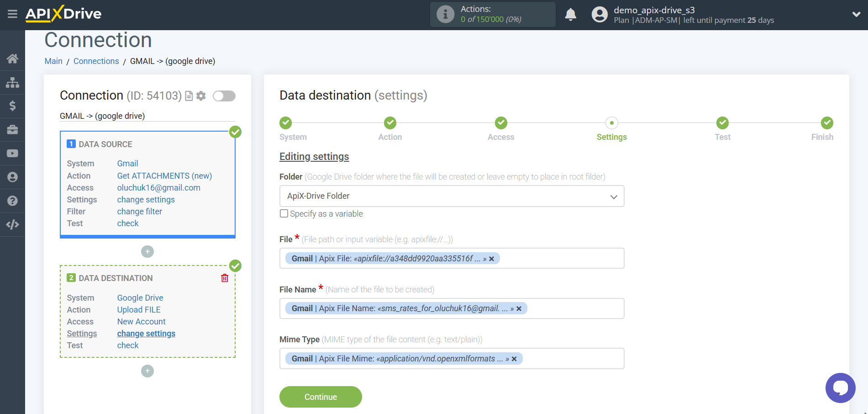Open oluchuk16@gmail.com access link
Viewport: 868px width, 414px height.
(158, 188)
